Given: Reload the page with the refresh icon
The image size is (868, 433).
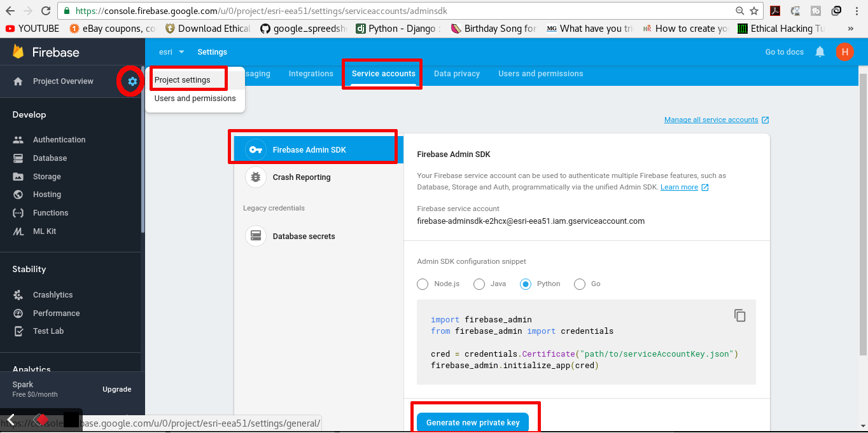Looking at the screenshot, I should [x=46, y=11].
